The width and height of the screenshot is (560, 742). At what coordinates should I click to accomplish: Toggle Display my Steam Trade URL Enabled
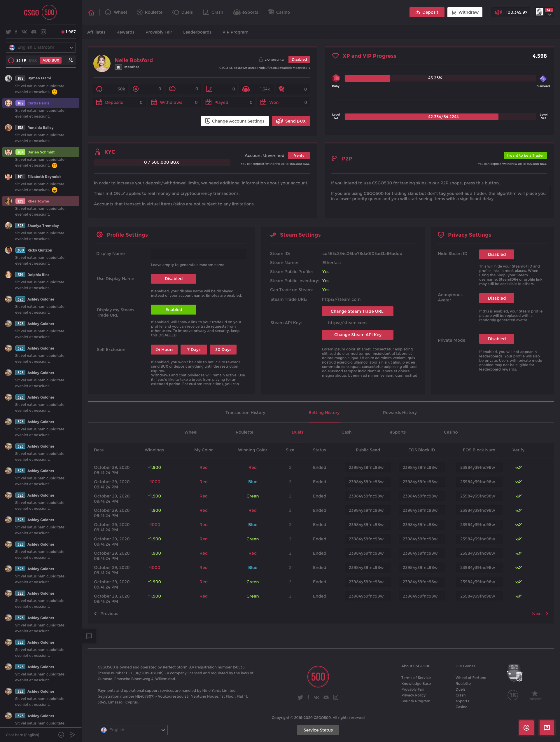tap(173, 309)
